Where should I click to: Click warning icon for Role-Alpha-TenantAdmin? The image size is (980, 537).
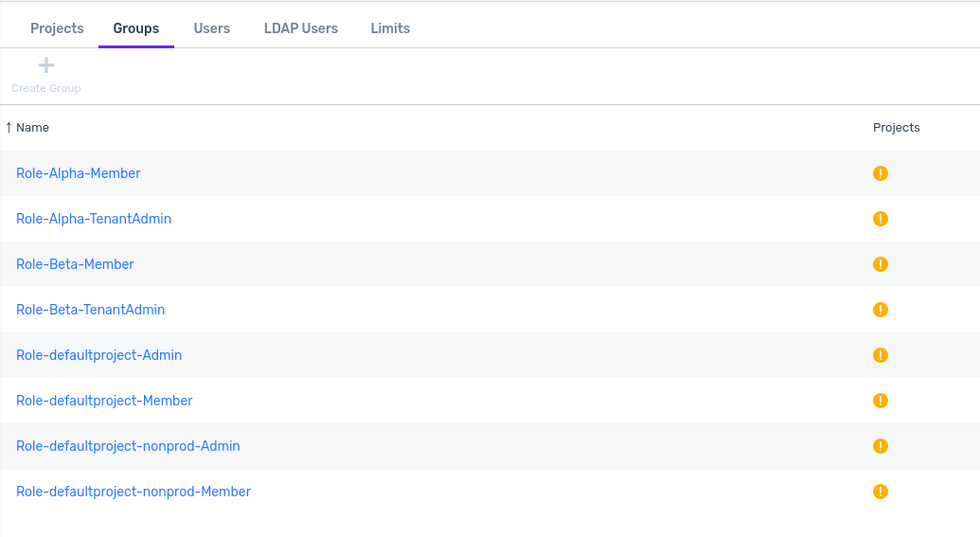(880, 219)
